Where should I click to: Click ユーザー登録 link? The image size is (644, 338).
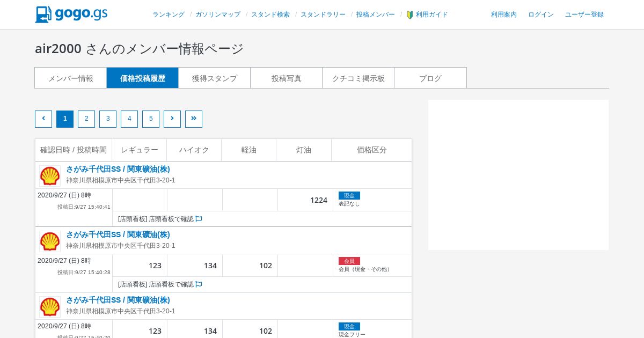(584, 15)
